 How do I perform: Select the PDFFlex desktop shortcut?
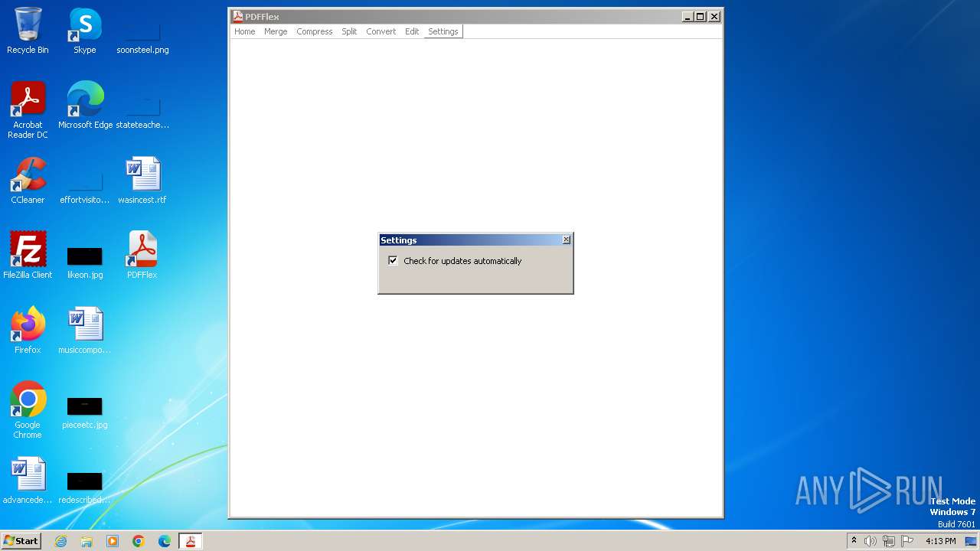coord(142,256)
